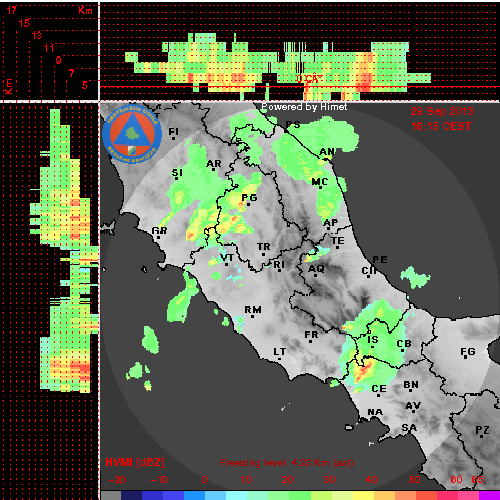Select the PE city label
Screen dimensions: 500x500
(x=380, y=259)
